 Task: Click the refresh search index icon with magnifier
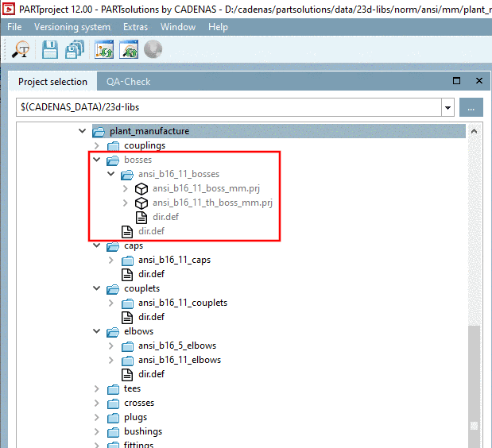click(x=129, y=49)
